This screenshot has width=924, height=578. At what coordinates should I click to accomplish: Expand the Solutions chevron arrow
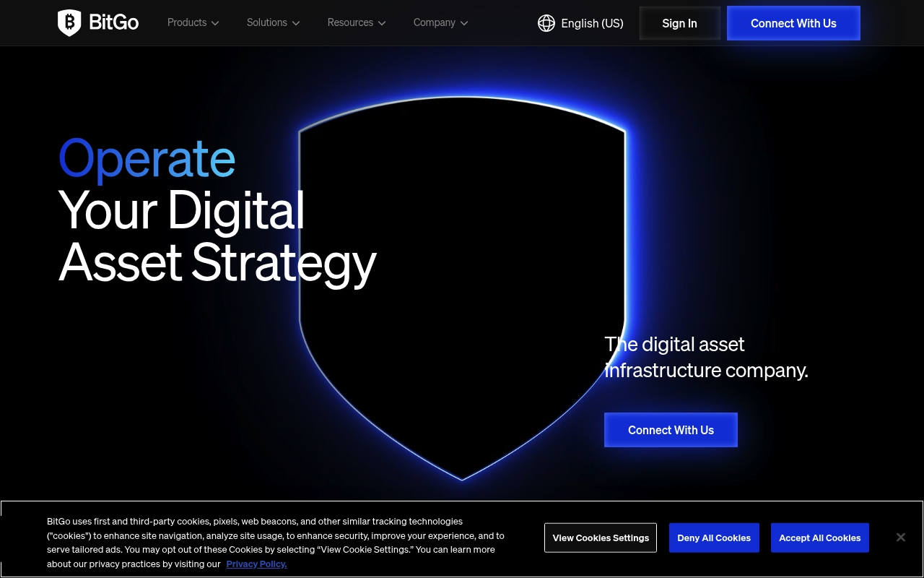[x=296, y=23]
